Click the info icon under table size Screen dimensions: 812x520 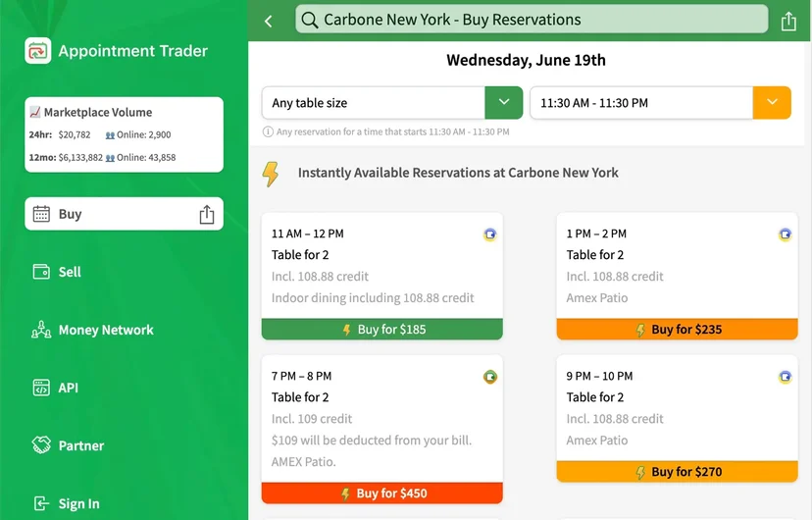coord(268,131)
